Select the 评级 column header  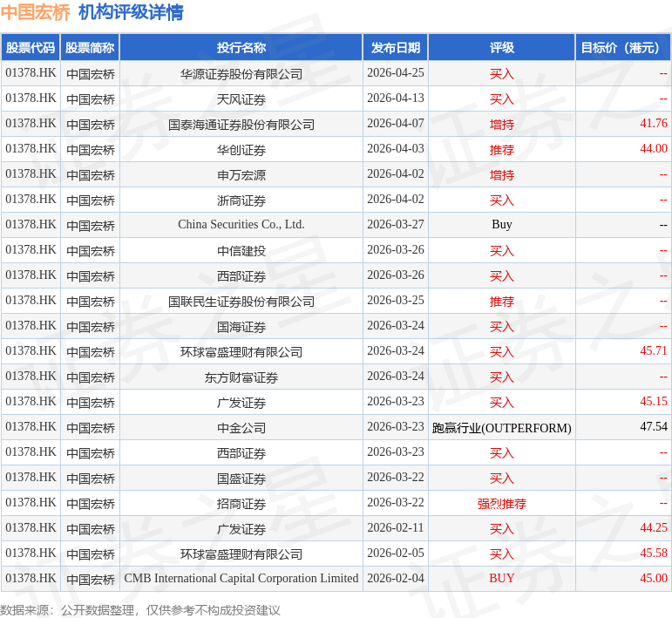(x=502, y=48)
